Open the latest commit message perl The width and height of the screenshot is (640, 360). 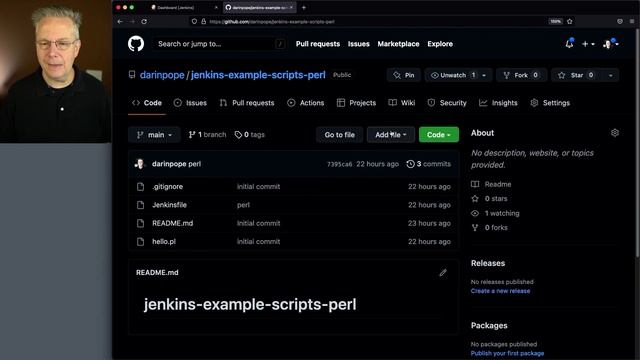click(195, 164)
